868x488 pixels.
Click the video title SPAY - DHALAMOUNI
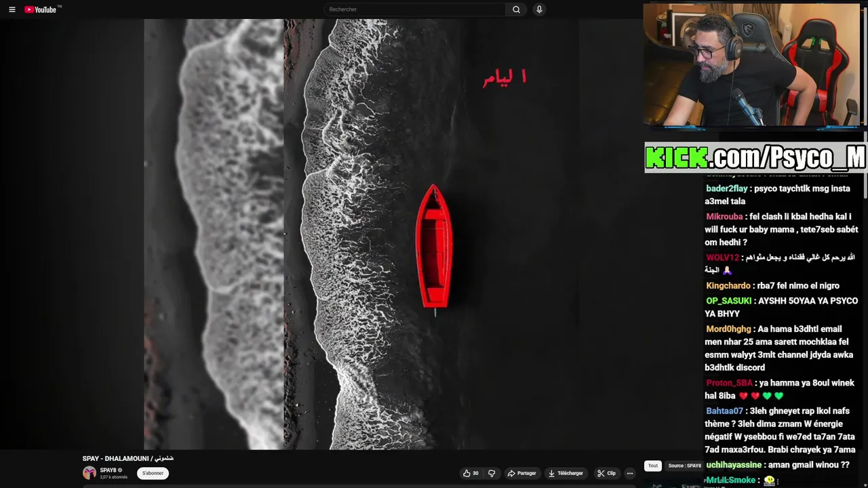(128, 459)
